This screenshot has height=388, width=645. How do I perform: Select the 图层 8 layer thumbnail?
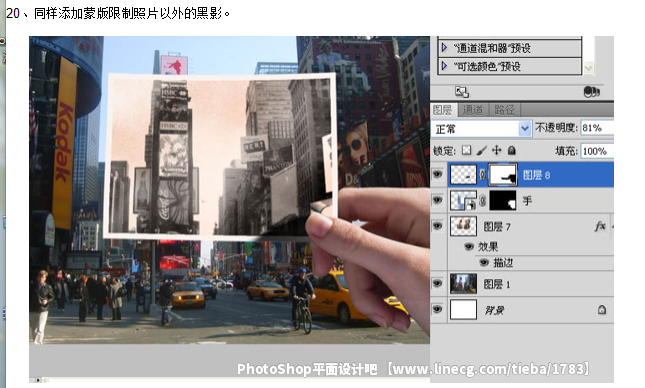click(463, 175)
